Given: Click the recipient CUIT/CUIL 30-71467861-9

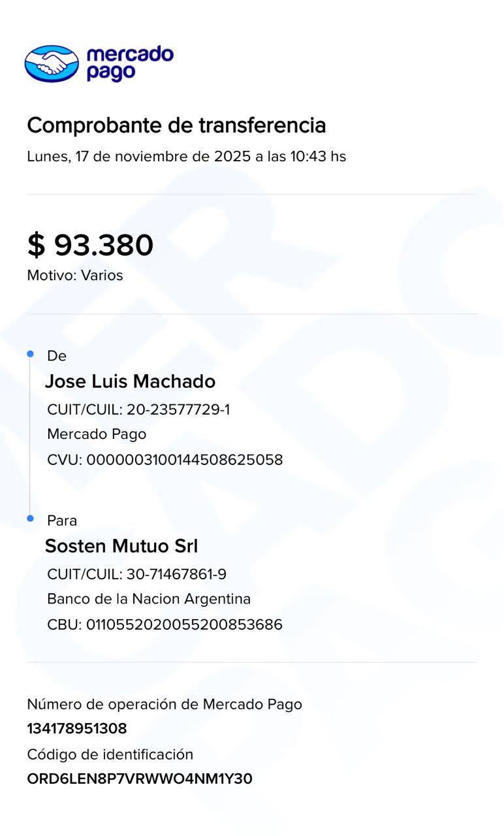Looking at the screenshot, I should [136, 575].
